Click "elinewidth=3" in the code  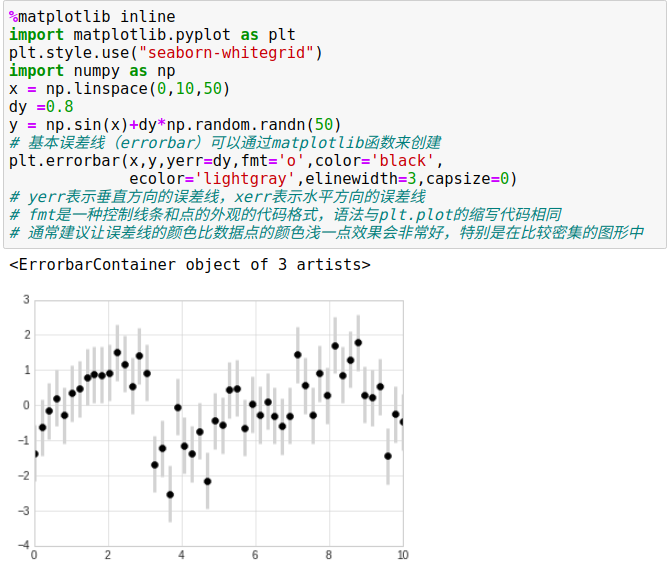click(x=361, y=179)
